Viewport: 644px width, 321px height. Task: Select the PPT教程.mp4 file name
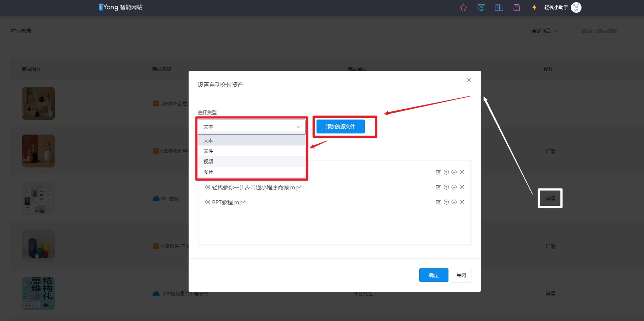[229, 202]
